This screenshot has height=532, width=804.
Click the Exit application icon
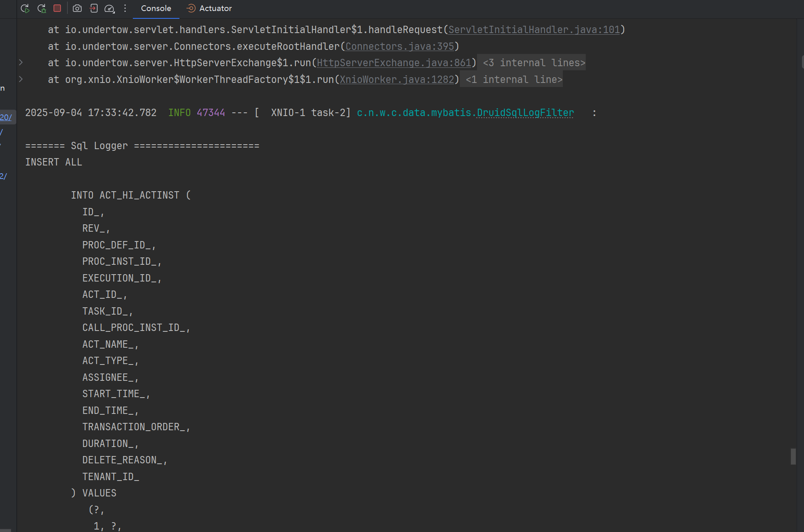click(94, 8)
